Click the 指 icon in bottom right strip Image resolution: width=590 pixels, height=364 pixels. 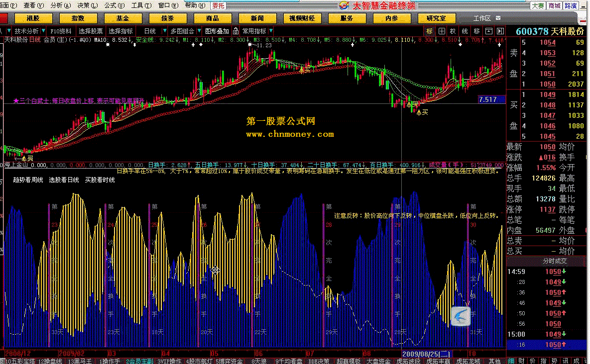pyautogui.click(x=544, y=361)
